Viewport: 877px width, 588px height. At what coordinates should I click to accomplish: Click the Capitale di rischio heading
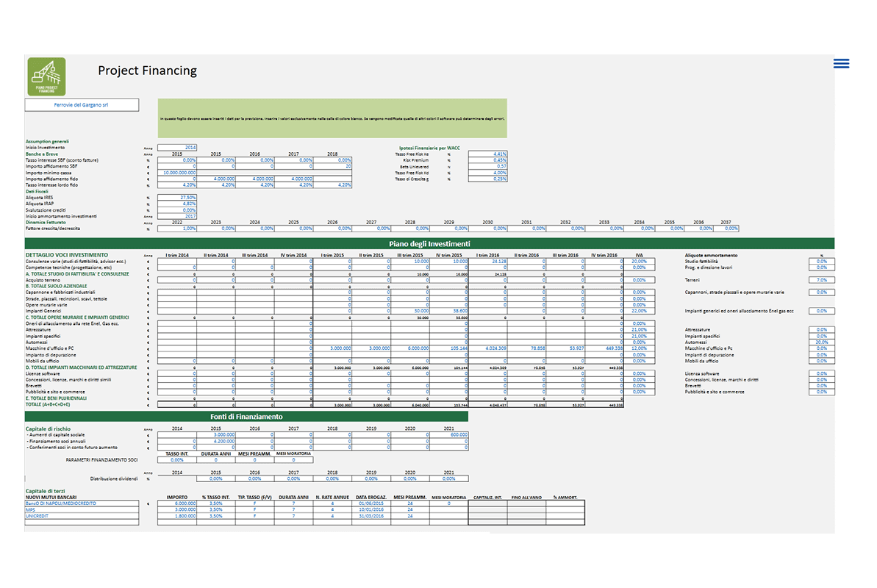[48, 429]
